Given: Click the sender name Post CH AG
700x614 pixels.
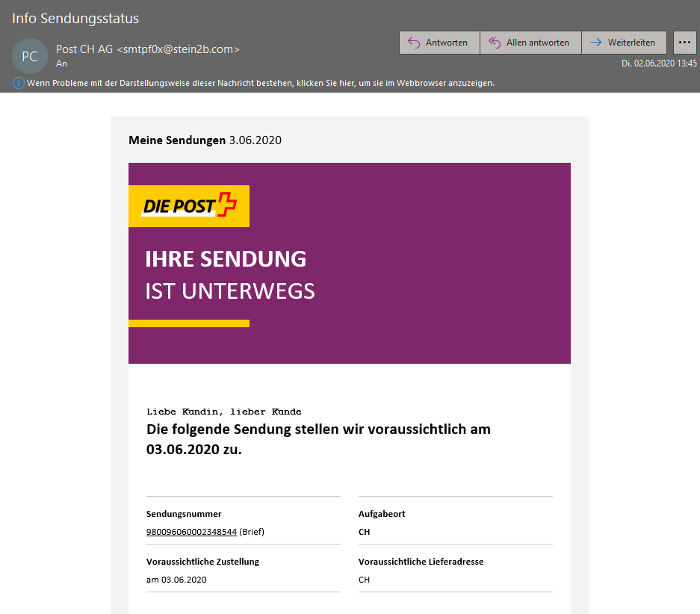Looking at the screenshot, I should point(84,49).
